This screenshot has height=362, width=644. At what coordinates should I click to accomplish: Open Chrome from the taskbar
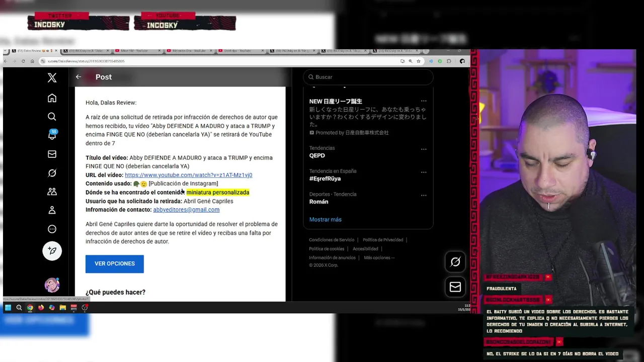pyautogui.click(x=30, y=308)
